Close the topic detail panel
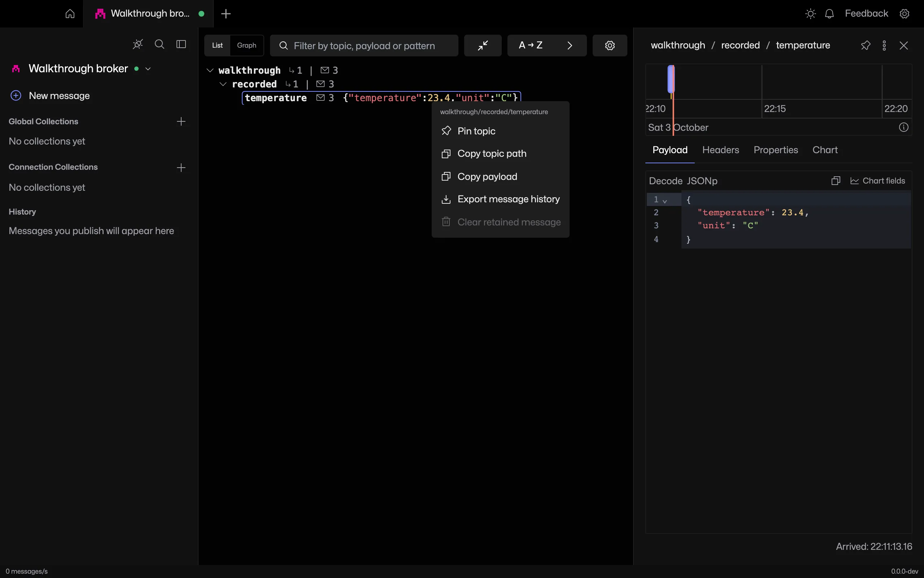Image resolution: width=924 pixels, height=578 pixels. click(903, 46)
